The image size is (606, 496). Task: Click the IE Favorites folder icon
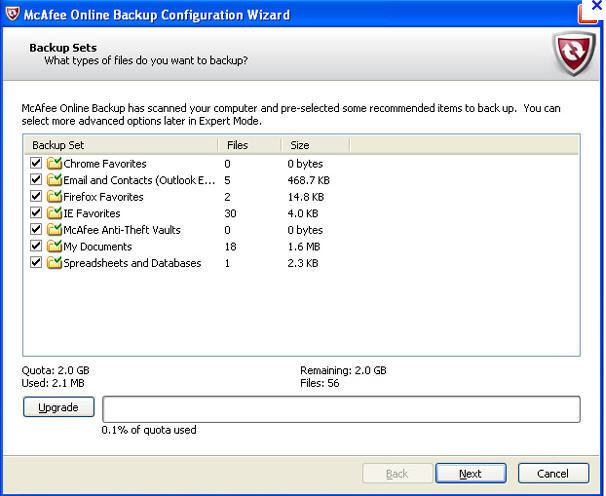click(x=54, y=213)
